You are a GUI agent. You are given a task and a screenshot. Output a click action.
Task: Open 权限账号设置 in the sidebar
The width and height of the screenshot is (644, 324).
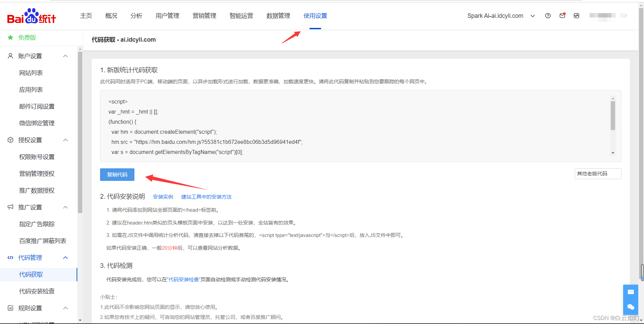pos(37,157)
